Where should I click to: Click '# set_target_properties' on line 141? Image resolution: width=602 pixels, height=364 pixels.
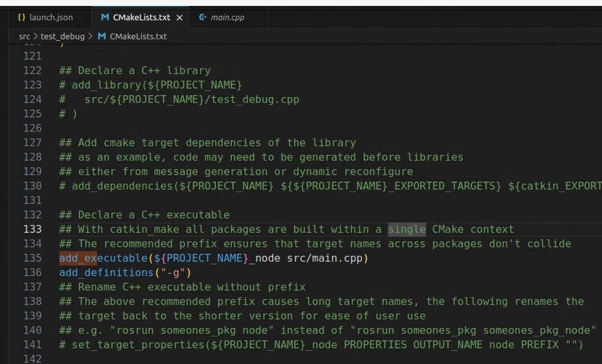pos(132,345)
